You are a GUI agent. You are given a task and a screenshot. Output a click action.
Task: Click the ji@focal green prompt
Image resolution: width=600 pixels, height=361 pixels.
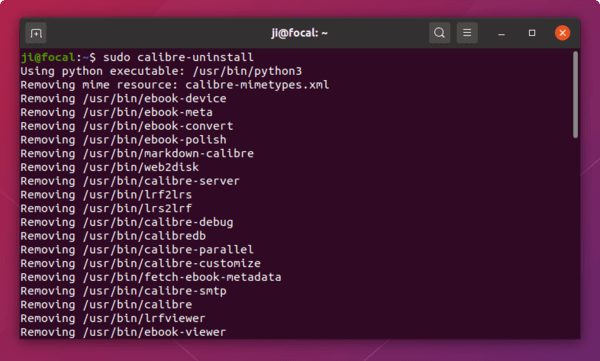[49, 57]
